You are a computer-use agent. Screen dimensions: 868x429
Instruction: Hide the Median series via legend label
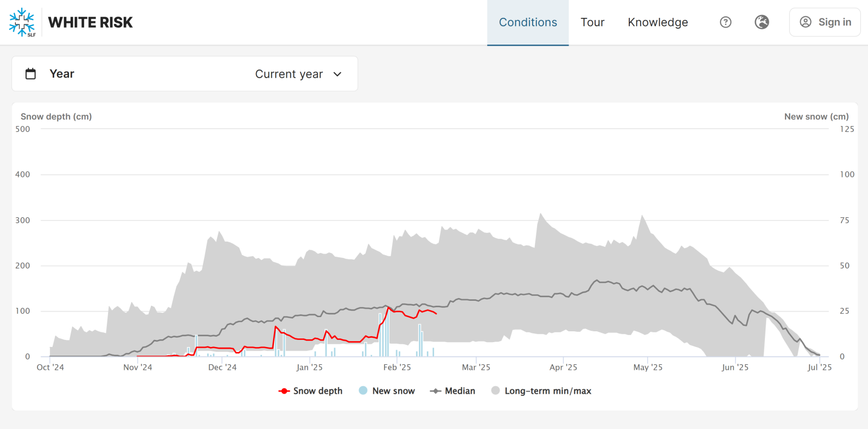tap(459, 391)
